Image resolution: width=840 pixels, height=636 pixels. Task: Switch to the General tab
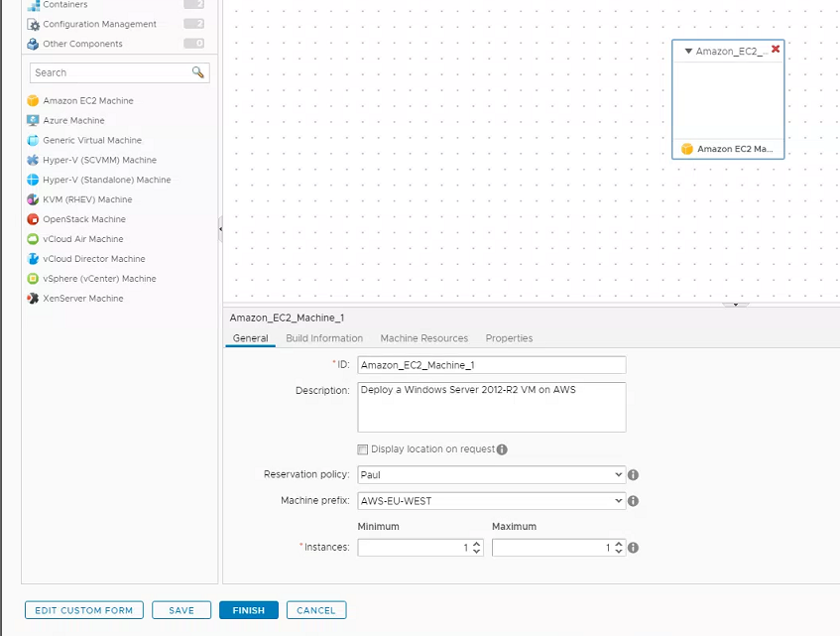pos(250,338)
